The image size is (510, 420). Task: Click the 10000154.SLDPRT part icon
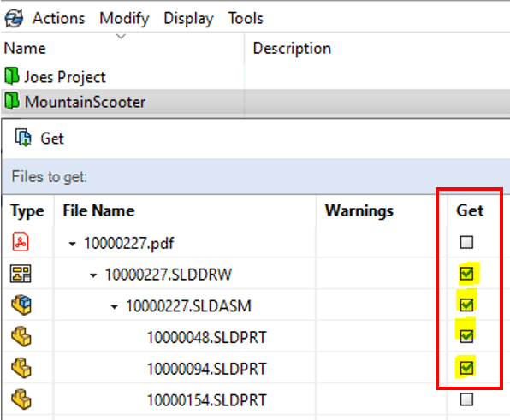(x=21, y=399)
